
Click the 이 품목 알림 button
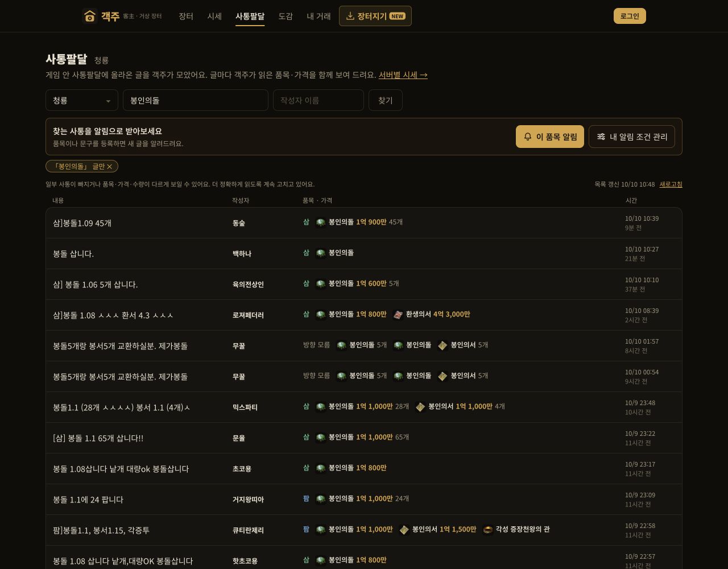550,137
